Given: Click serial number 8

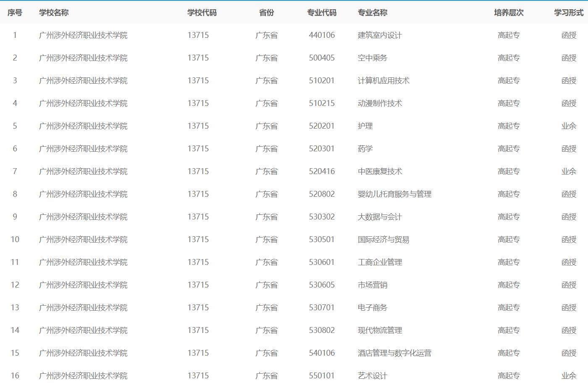Looking at the screenshot, I should coord(15,194).
